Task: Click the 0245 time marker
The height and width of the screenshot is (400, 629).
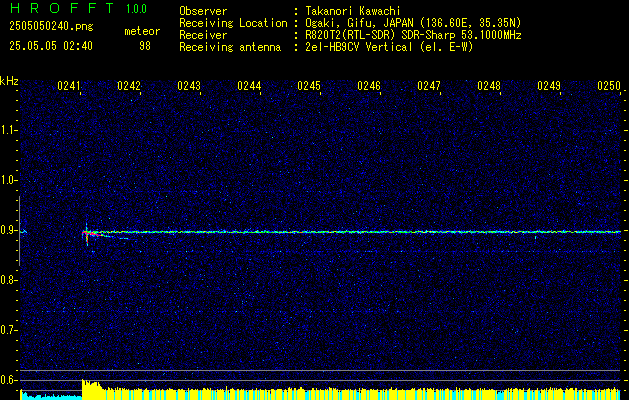Action: coord(309,86)
